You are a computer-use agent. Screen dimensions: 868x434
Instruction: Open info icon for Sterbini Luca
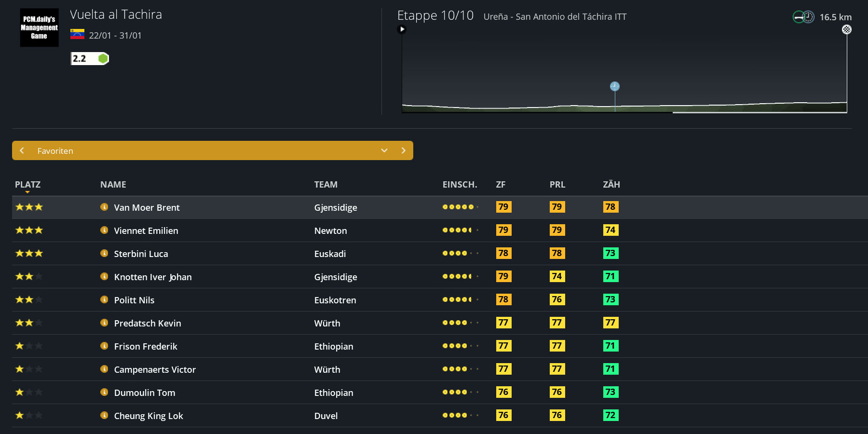coord(104,253)
